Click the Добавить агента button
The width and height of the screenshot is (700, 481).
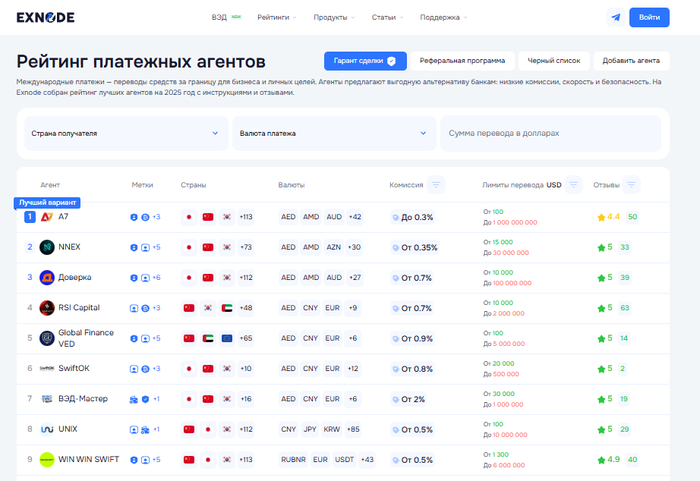pyautogui.click(x=631, y=61)
